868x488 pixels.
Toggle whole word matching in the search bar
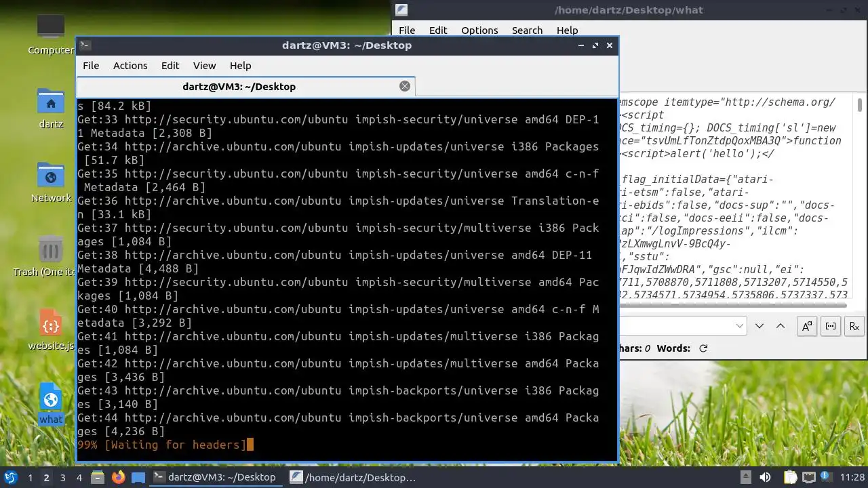pyautogui.click(x=831, y=326)
